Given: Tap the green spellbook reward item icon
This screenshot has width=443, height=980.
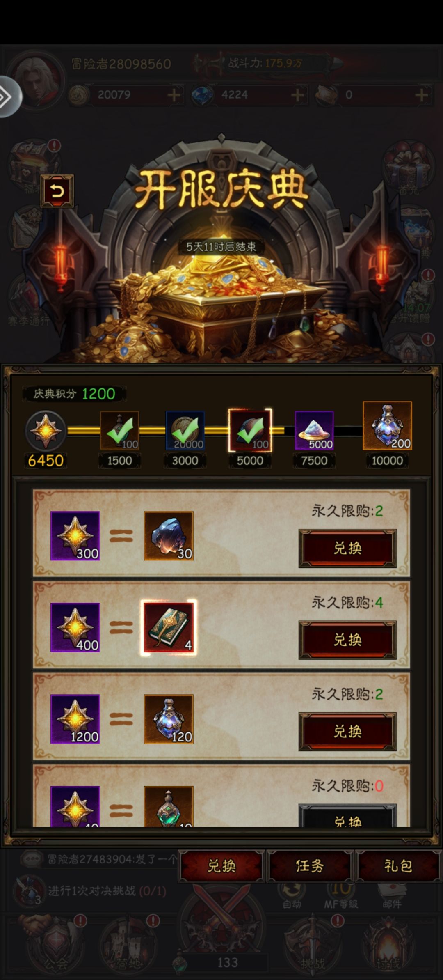Looking at the screenshot, I should 169,628.
